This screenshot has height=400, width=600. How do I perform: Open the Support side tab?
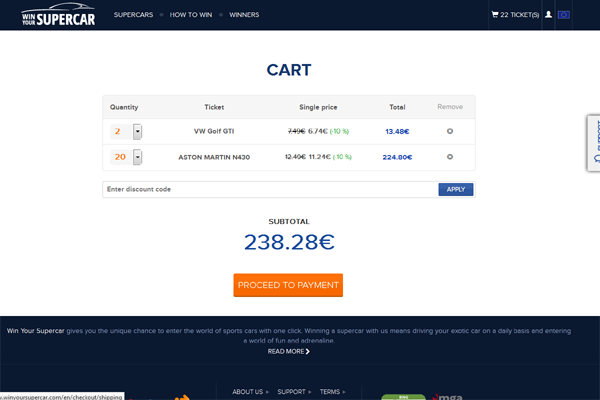click(x=594, y=143)
